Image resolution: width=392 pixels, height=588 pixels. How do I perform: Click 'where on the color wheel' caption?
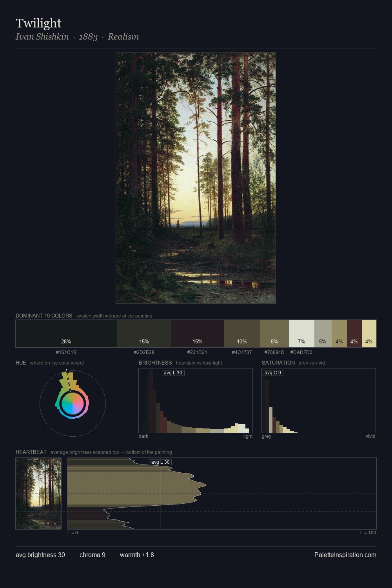pos(57,363)
